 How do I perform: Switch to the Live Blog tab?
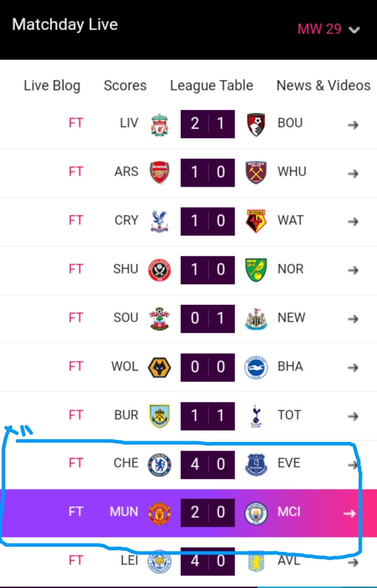coord(52,86)
